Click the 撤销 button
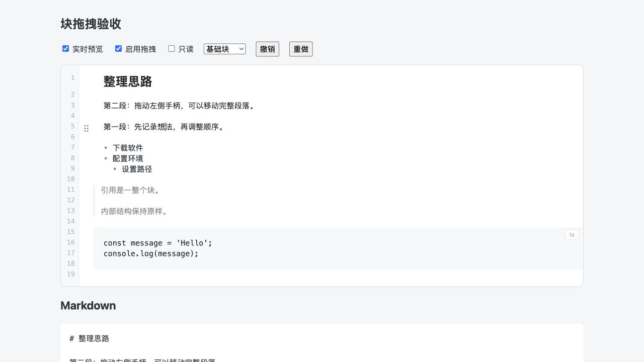The width and height of the screenshot is (644, 362). 268,49
